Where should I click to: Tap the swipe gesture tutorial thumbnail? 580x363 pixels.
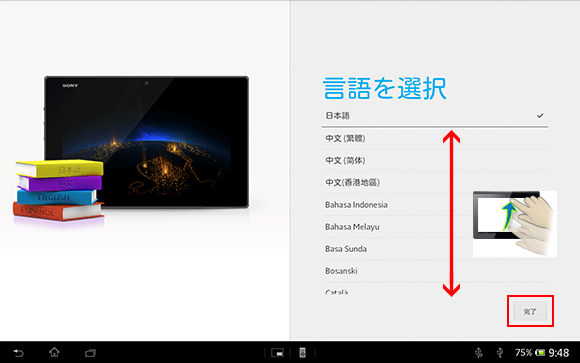[515, 224]
